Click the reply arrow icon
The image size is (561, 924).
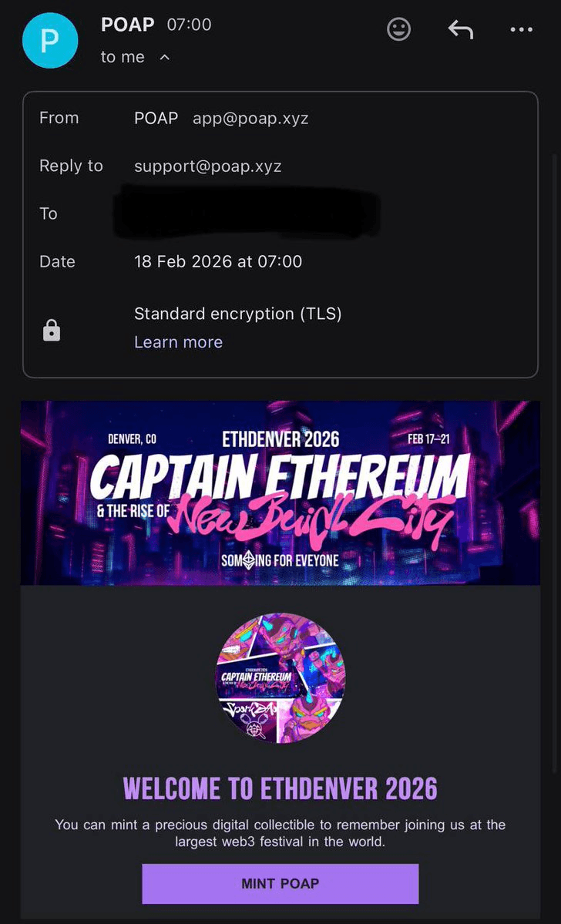coord(460,30)
